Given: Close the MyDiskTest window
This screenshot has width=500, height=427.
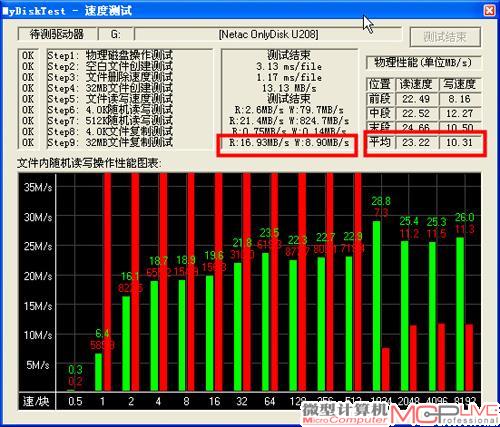Looking at the screenshot, I should (x=489, y=11).
